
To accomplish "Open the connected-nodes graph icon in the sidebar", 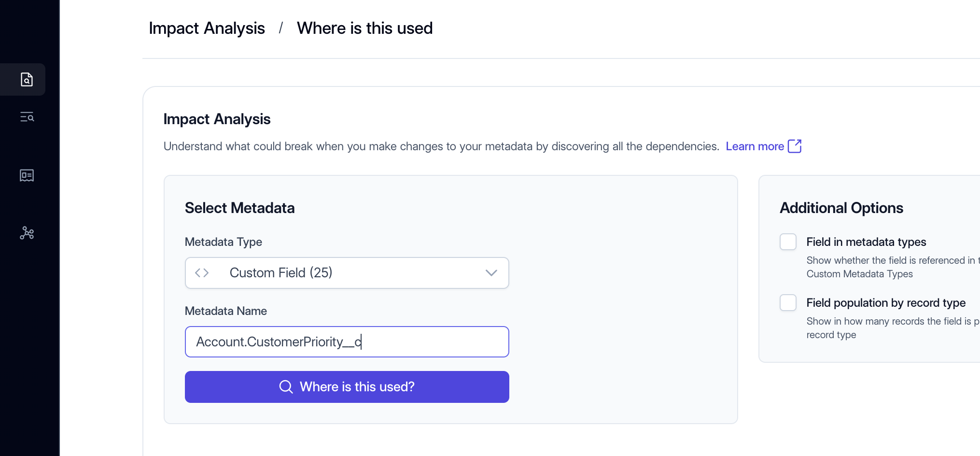I will [x=27, y=233].
